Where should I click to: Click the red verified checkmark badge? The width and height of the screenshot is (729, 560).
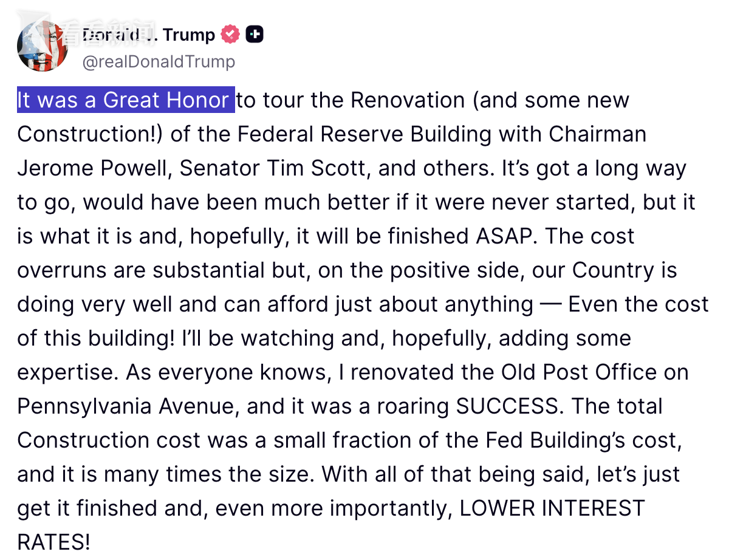tap(230, 35)
